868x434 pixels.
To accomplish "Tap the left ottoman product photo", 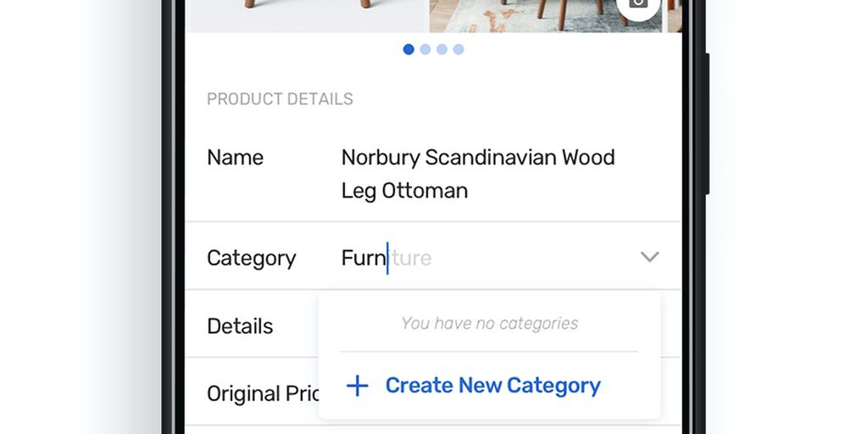I will pyautogui.click(x=305, y=14).
